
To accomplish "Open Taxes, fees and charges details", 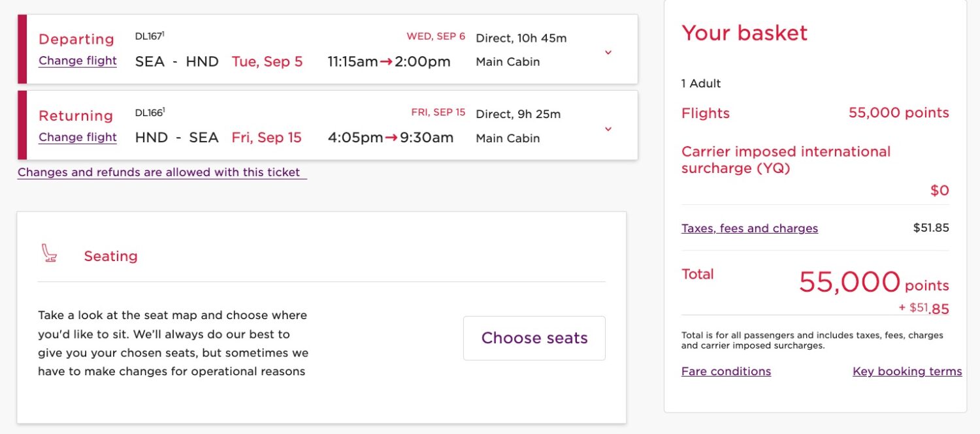I will [x=749, y=228].
